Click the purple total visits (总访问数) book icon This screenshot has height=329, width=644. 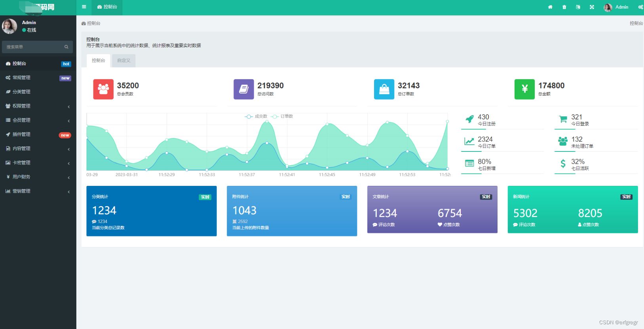pos(243,89)
